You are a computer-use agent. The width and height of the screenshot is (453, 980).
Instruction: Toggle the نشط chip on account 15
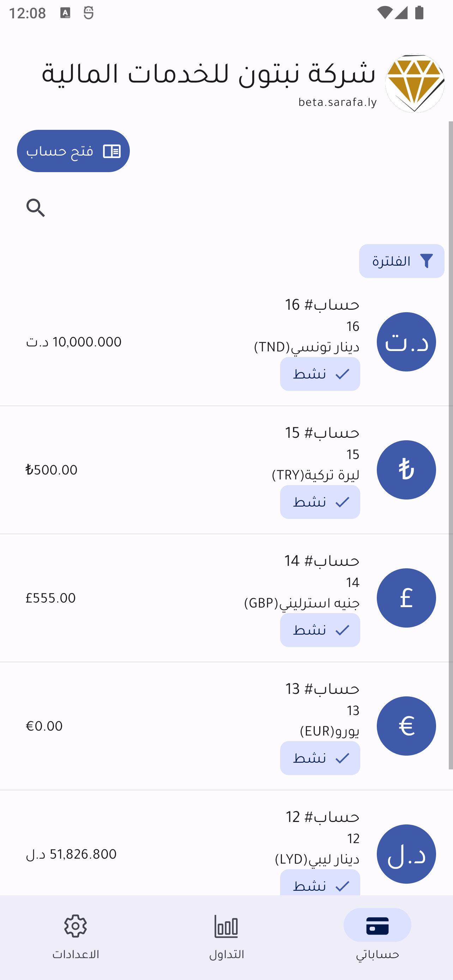320,502
